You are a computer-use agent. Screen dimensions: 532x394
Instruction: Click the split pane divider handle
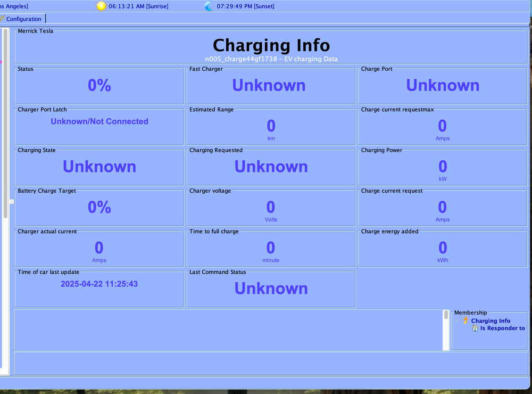click(11, 201)
